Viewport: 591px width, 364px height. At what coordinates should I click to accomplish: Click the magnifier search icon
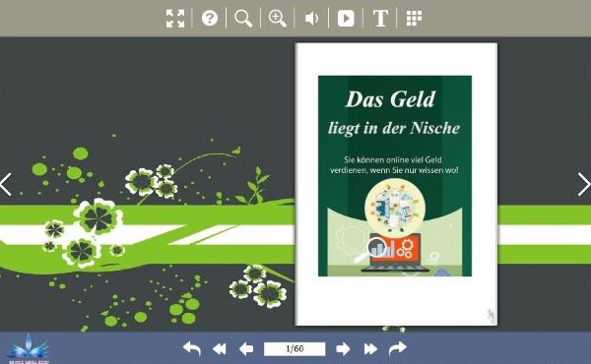pyautogui.click(x=243, y=18)
